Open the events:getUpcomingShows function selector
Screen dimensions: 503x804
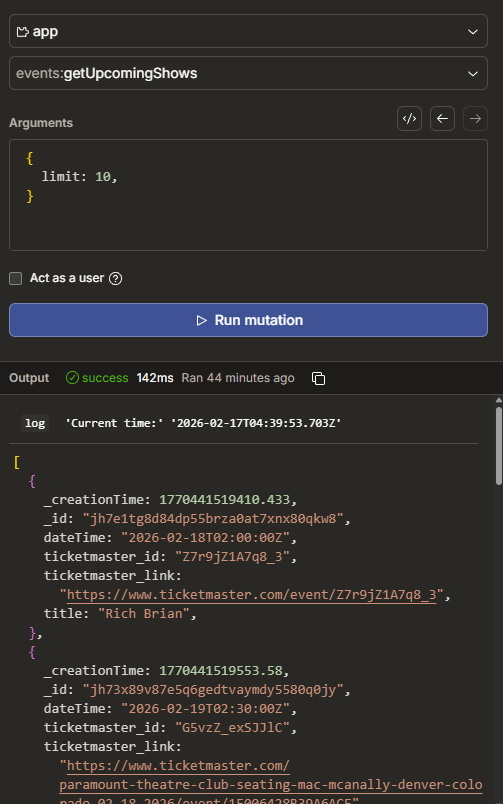(248, 73)
